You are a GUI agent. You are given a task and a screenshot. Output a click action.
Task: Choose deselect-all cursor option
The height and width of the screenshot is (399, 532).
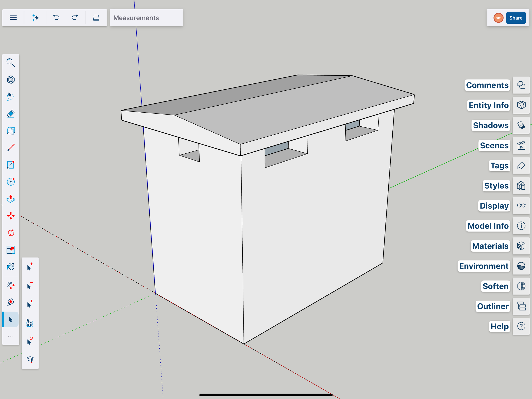coord(30,341)
